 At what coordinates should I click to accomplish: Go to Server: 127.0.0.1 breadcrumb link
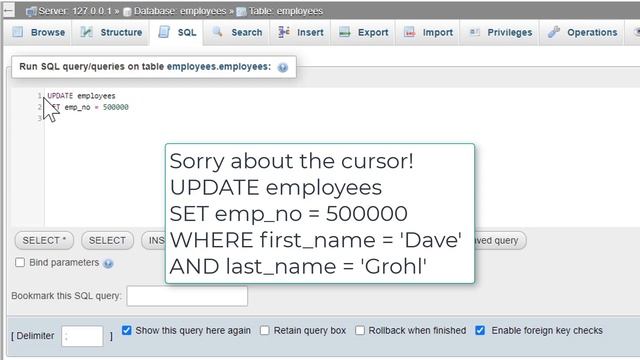(75, 11)
